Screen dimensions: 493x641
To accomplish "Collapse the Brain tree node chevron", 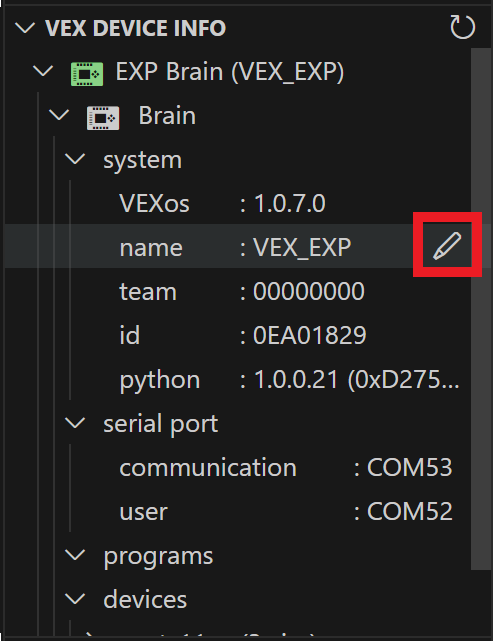I will (59, 115).
